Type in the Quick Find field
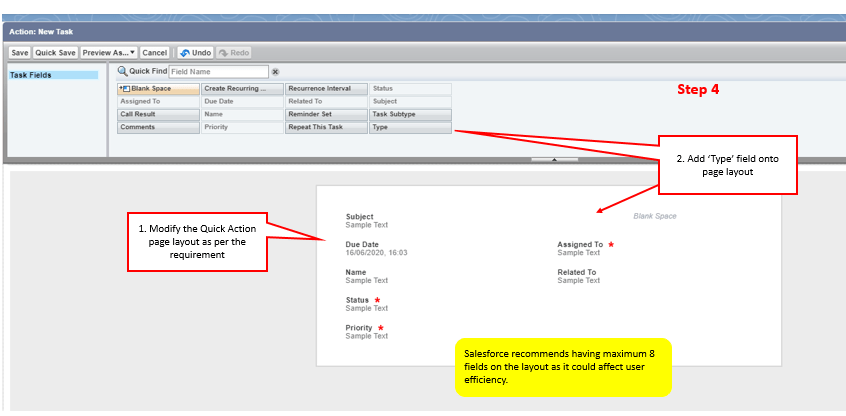This screenshot has height=416, width=846. [218, 72]
